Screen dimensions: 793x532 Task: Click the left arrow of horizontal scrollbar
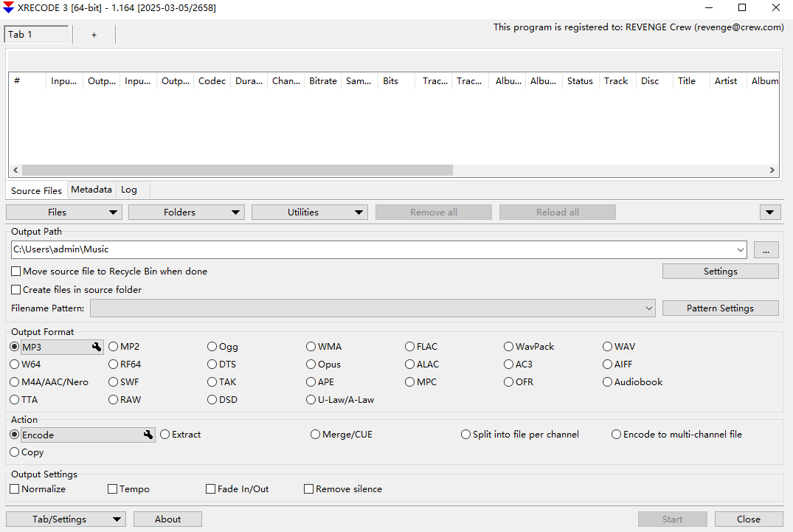point(15,170)
